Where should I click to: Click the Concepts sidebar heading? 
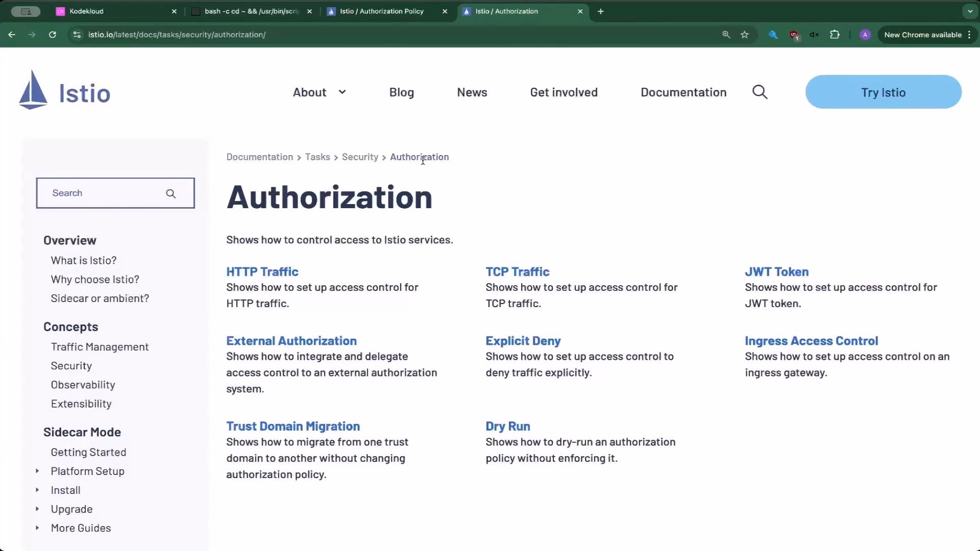click(71, 327)
